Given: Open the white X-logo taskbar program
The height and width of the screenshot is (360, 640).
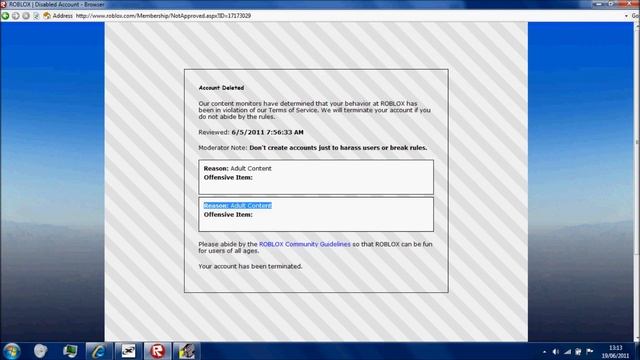Looking at the screenshot, I should [128, 351].
